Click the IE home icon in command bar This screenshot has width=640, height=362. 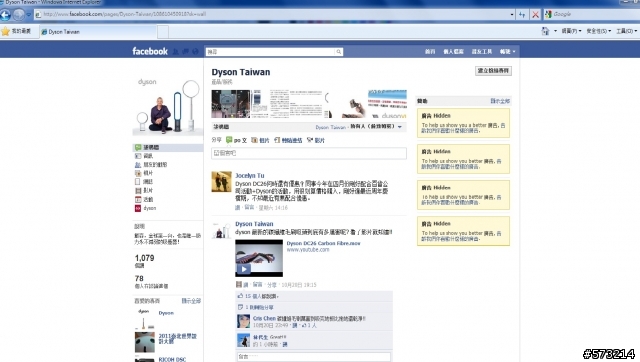(x=545, y=31)
